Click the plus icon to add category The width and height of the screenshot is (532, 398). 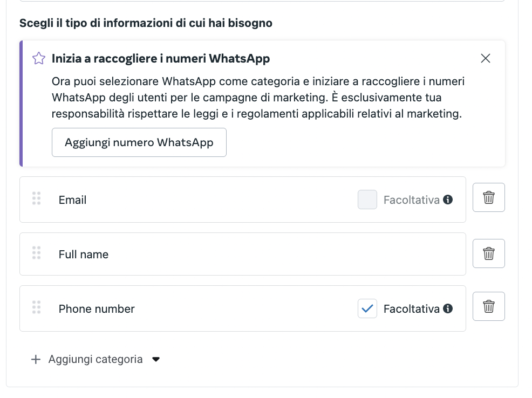[x=36, y=359]
